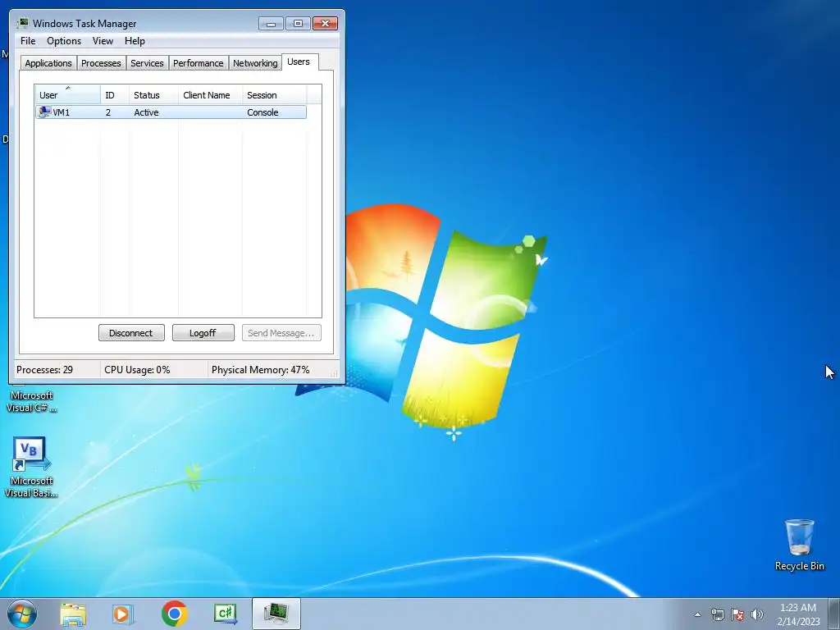Click the Task Manager resize grip

point(336,373)
